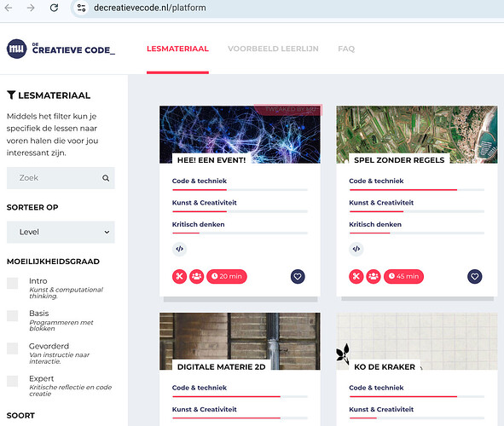504x426 pixels.
Task: Click the scissors icon on Hee! Een Event! card
Action: (x=179, y=276)
